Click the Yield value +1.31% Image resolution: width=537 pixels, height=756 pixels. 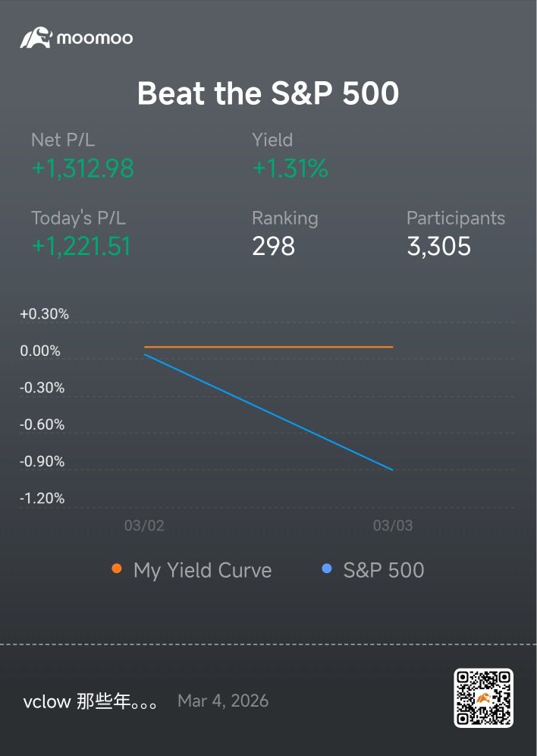click(290, 169)
